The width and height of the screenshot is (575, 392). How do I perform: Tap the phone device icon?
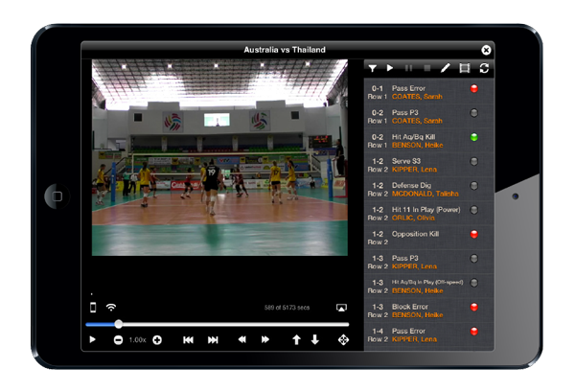[93, 308]
